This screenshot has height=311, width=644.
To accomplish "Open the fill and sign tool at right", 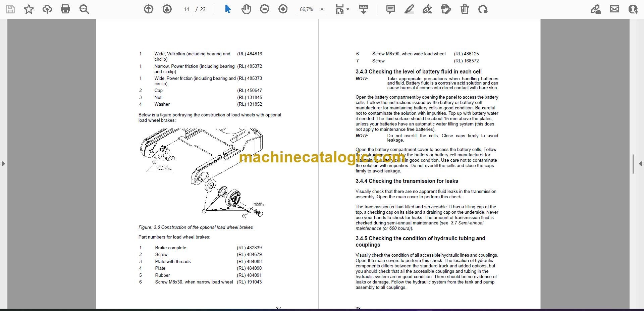I will pos(596,9).
